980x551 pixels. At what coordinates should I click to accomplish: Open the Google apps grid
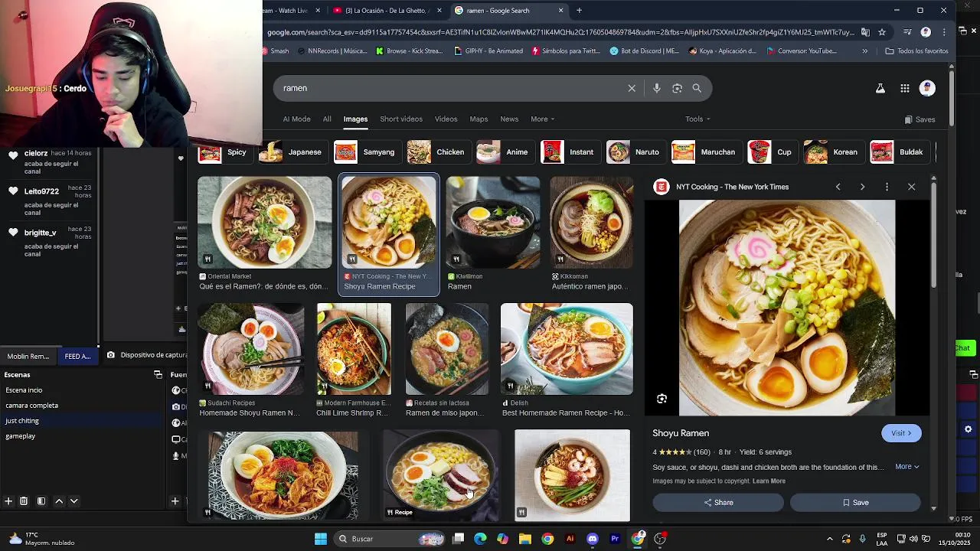click(x=904, y=88)
